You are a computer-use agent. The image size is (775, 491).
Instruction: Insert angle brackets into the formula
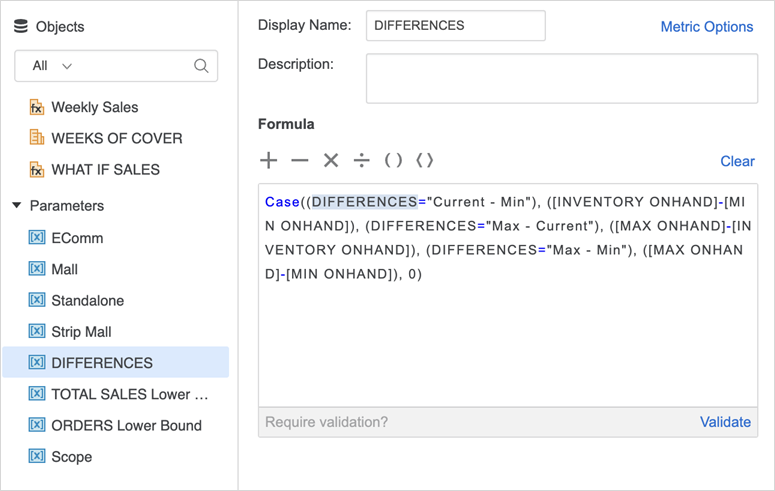[x=425, y=160]
